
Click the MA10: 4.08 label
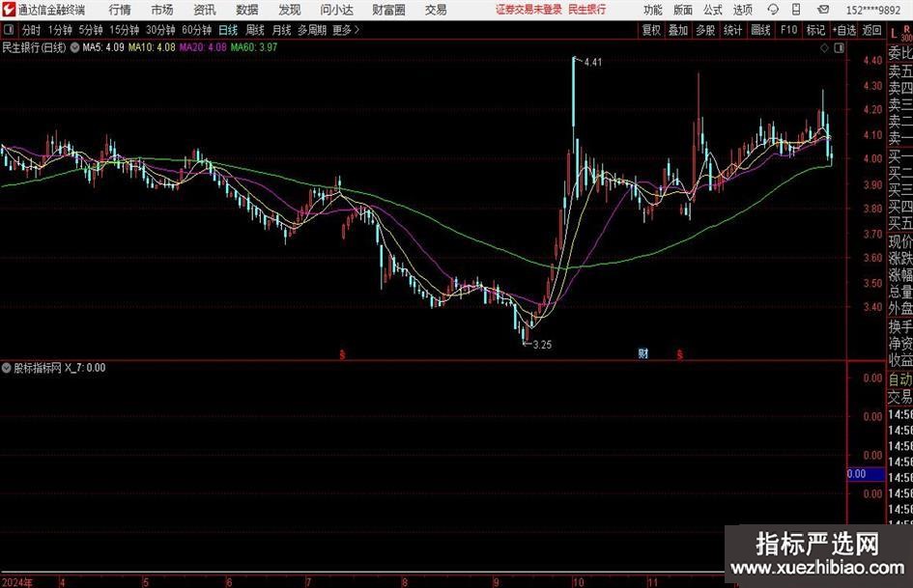[x=152, y=47]
